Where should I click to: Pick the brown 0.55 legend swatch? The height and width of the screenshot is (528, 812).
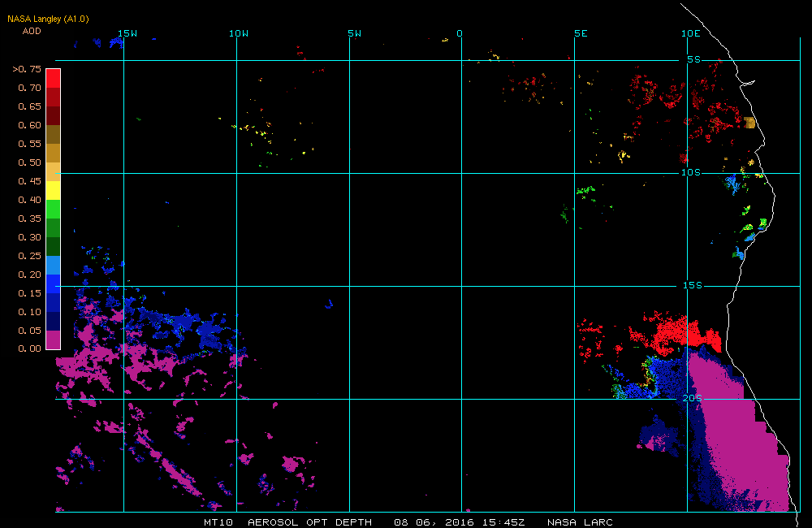coord(54,135)
